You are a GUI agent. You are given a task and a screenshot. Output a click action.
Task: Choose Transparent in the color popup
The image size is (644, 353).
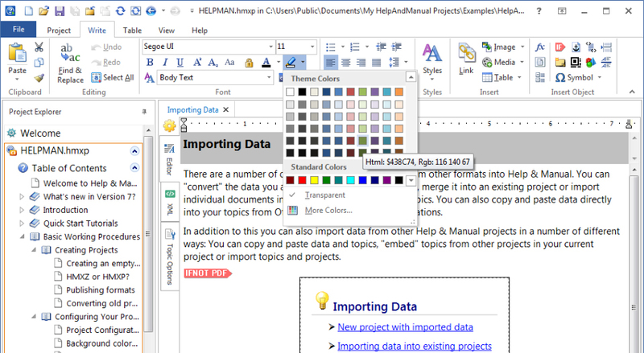pyautogui.click(x=325, y=195)
